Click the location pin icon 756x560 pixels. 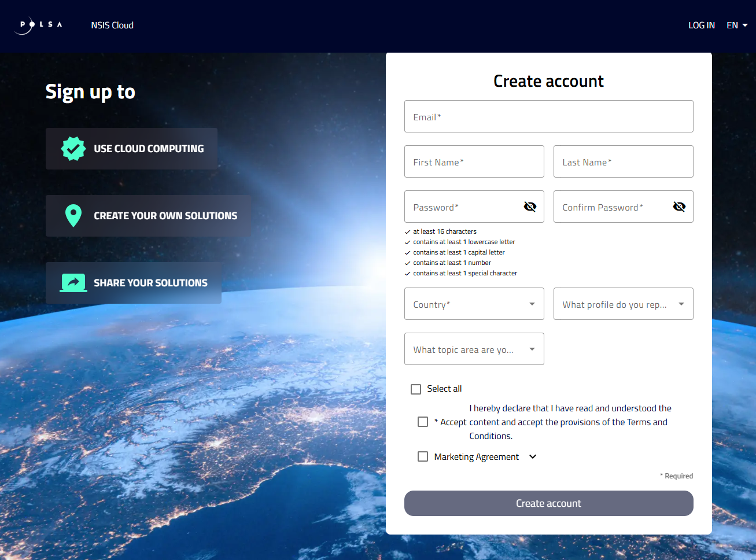(x=73, y=216)
